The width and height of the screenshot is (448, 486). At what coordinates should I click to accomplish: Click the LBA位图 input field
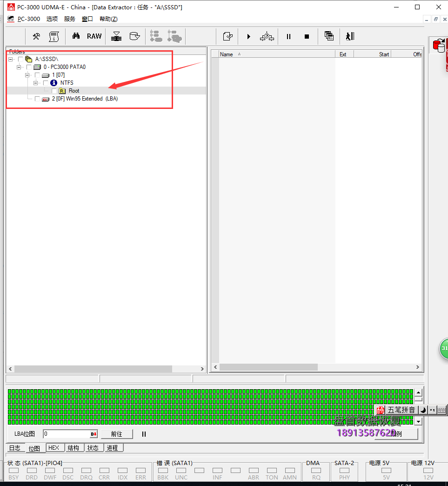click(x=66, y=434)
